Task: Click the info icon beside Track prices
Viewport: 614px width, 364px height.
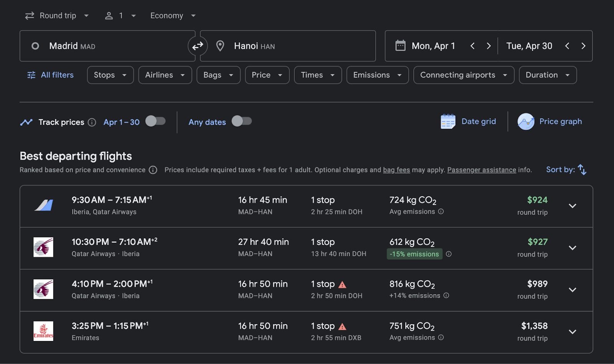Action: point(92,122)
